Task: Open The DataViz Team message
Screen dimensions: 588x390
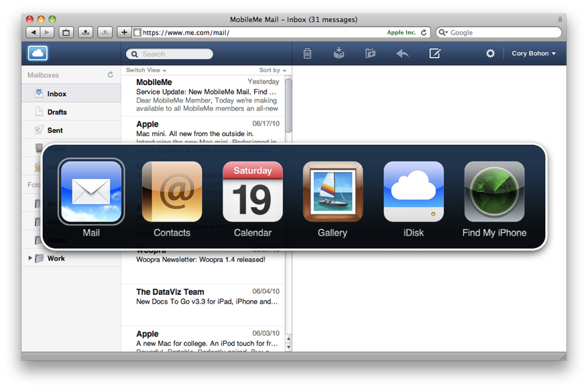Action: [203, 306]
